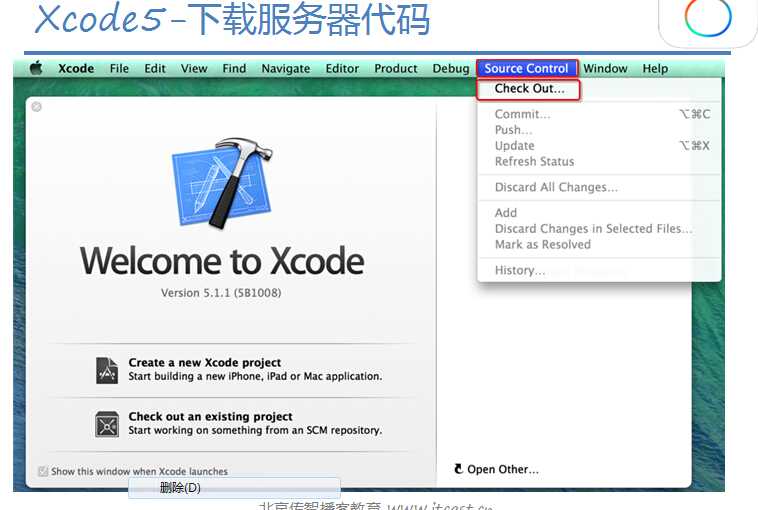This screenshot has height=510, width=758.
Task: Click 'Start building a new iPhone, iPad' text
Action: pyautogui.click(x=255, y=377)
